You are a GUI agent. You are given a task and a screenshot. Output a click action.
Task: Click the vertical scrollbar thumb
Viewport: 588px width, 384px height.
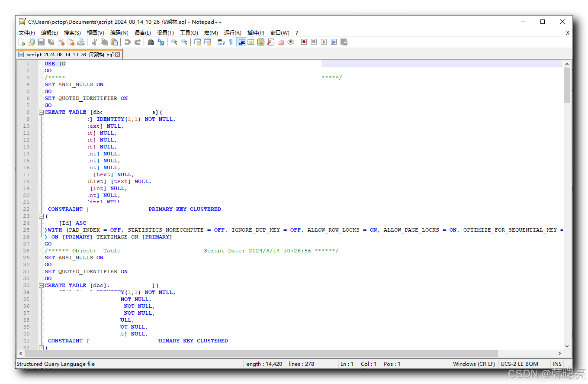[x=567, y=85]
